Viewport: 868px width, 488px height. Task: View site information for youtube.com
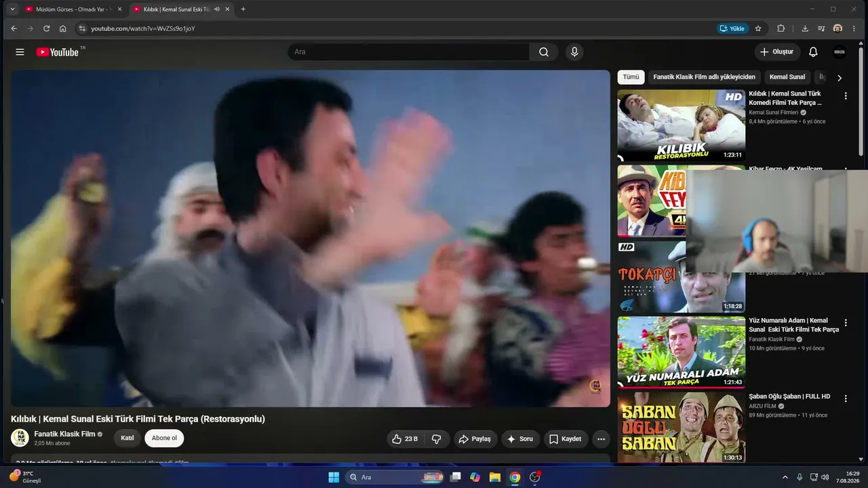pyautogui.click(x=82, y=28)
